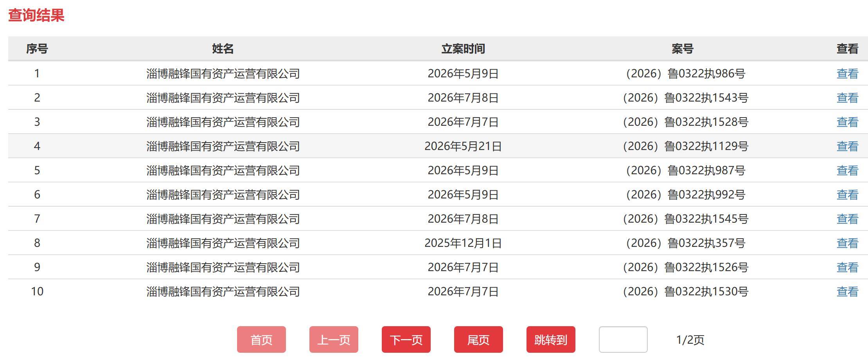Click filing date 2026年5月21日
868x359 pixels.
tap(463, 146)
